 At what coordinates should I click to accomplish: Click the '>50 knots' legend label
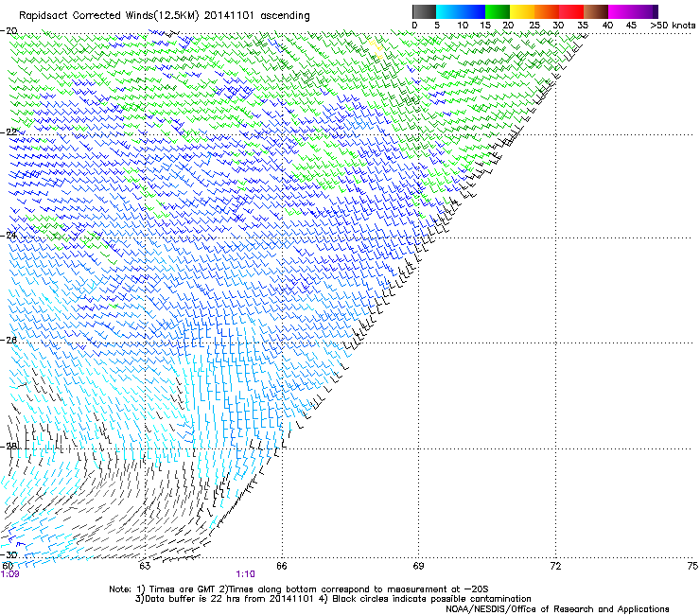(x=673, y=26)
